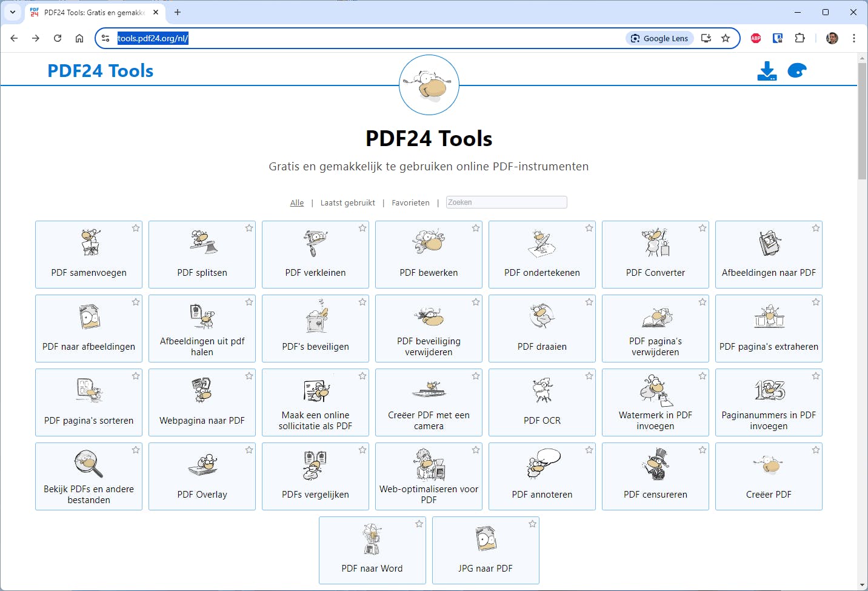Bookmark this page with the star icon
Screen dimensions: 868x591
[x=726, y=38]
